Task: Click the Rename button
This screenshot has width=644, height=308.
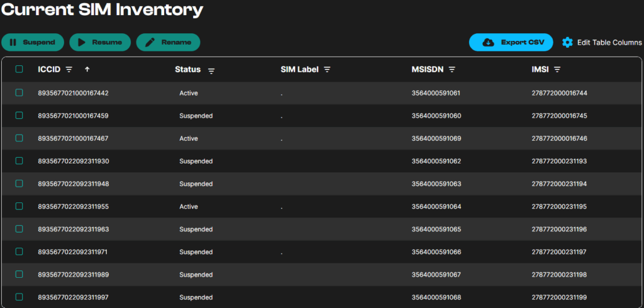Action: click(x=168, y=42)
